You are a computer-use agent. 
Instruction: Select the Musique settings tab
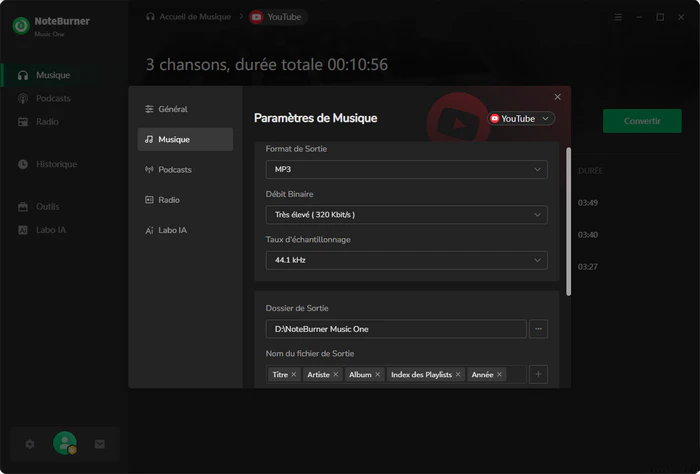coord(185,139)
